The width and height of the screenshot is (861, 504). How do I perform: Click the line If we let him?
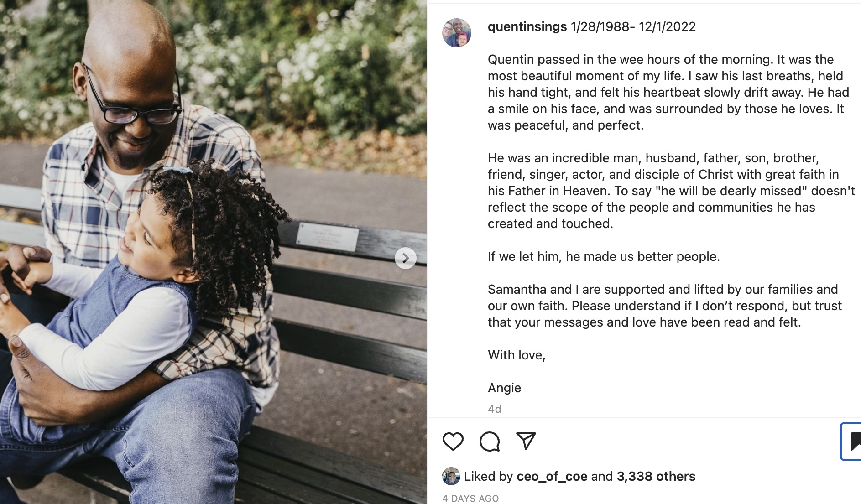coord(604,256)
